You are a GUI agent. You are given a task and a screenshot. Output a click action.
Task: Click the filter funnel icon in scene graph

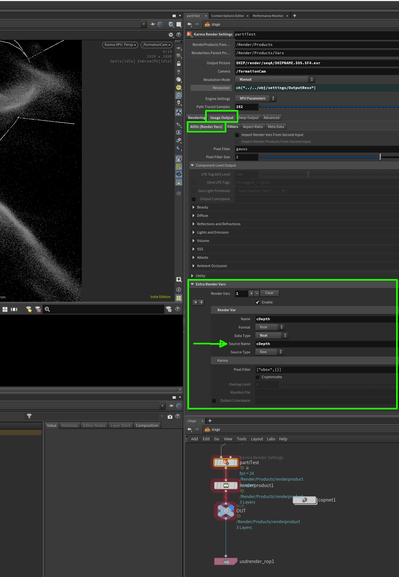29,416
